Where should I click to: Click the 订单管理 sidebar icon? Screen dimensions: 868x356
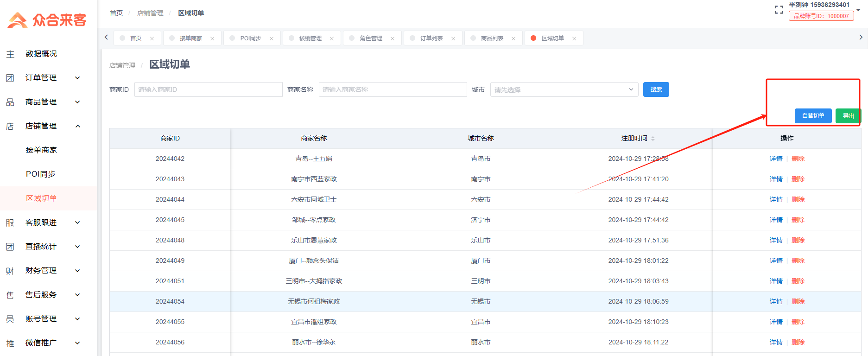10,78
